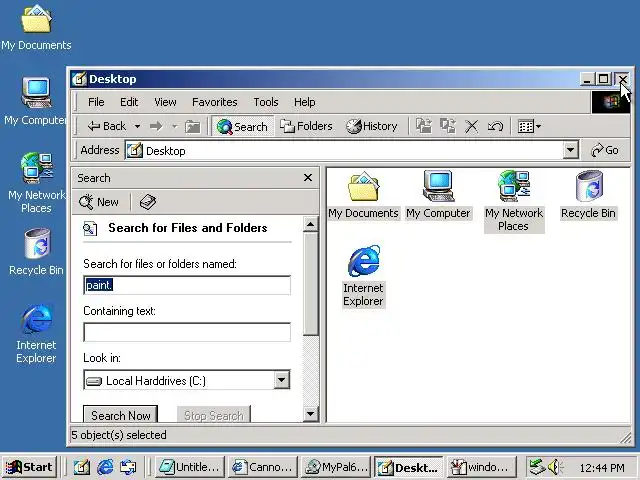Open the Forward history dropdown arrow
Viewport: 640px width, 480px height.
pos(175,127)
